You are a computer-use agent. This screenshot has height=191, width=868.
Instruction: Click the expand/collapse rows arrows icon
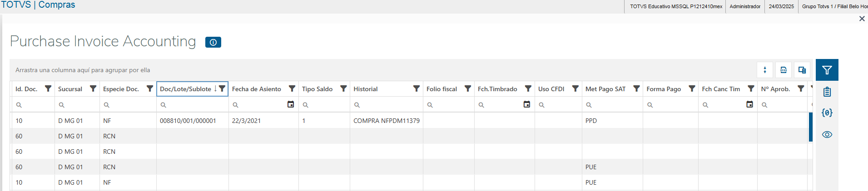tap(765, 70)
